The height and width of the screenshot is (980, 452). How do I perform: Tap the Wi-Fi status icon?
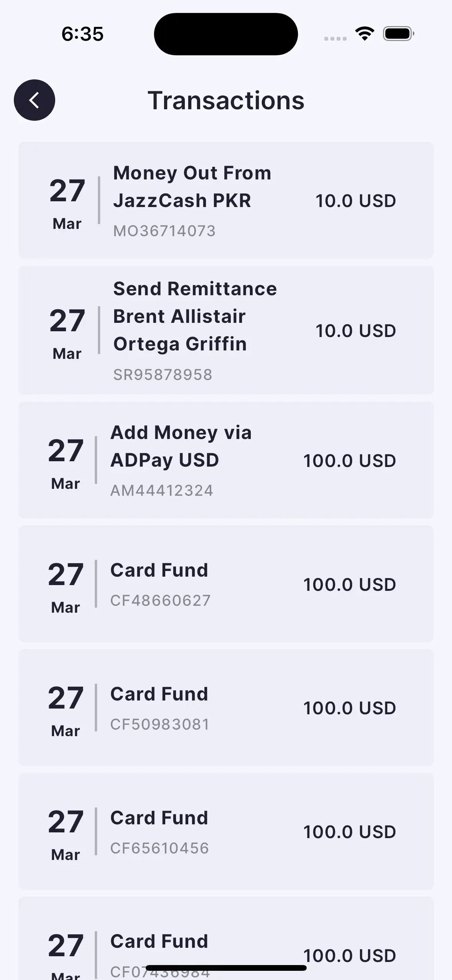[x=365, y=34]
